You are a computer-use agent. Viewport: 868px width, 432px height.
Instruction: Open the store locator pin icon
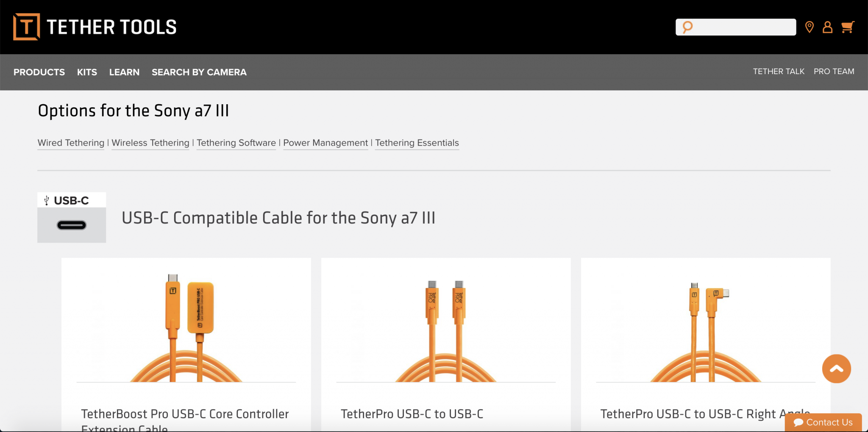(x=809, y=27)
